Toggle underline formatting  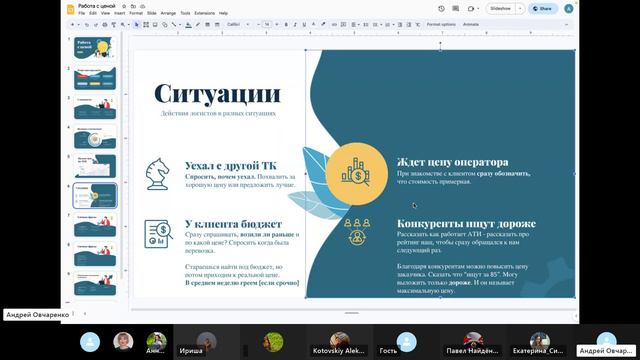point(304,24)
